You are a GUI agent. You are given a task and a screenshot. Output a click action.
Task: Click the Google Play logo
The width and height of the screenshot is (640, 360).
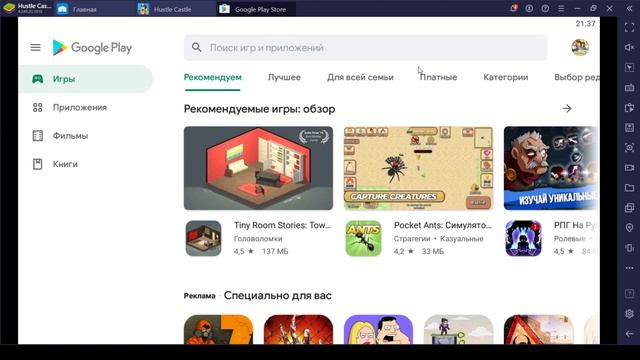click(92, 48)
